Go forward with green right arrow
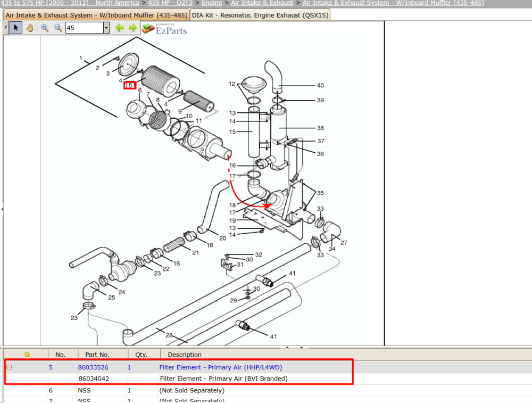The width and height of the screenshot is (532, 403). pyautogui.click(x=132, y=28)
